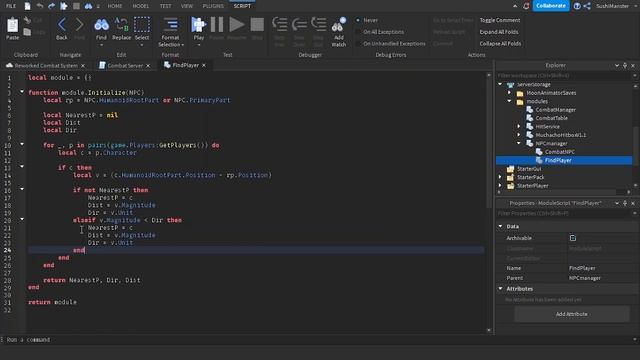640x360 pixels.
Task: Click the Replace icon
Action: [x=122, y=24]
